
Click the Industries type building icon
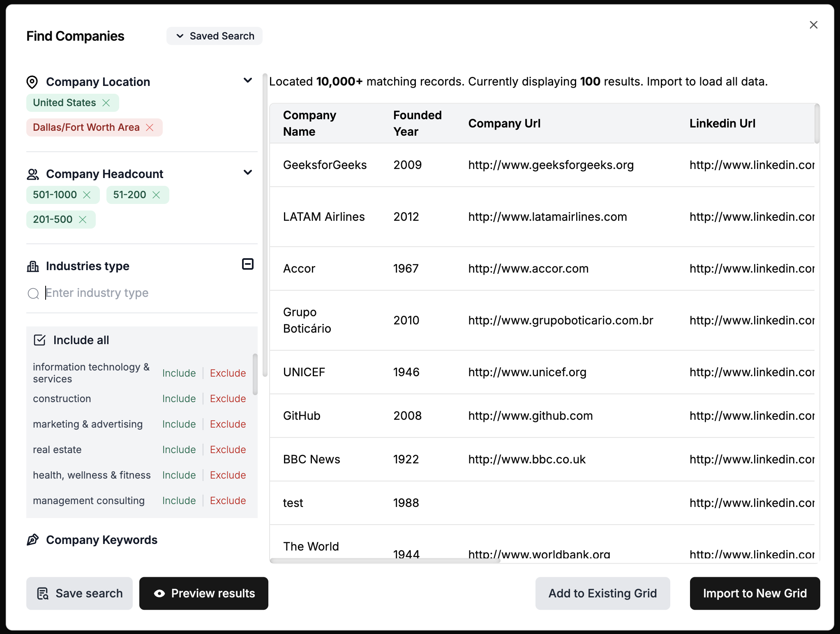[33, 266]
